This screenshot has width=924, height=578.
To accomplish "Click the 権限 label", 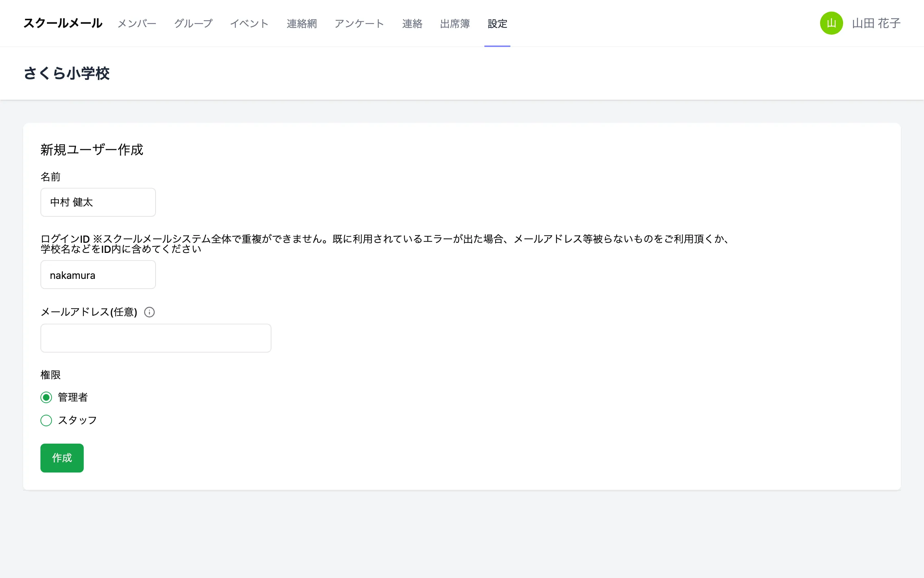I will tap(51, 375).
